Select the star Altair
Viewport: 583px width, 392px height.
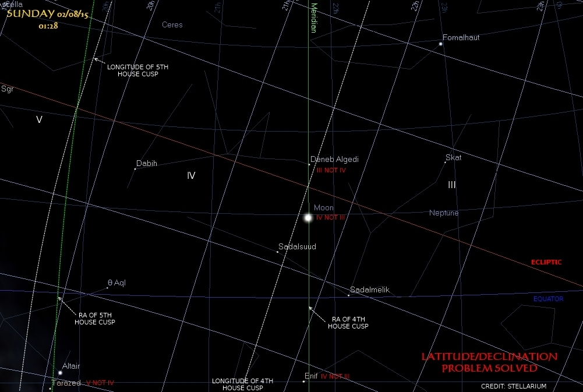(x=60, y=373)
